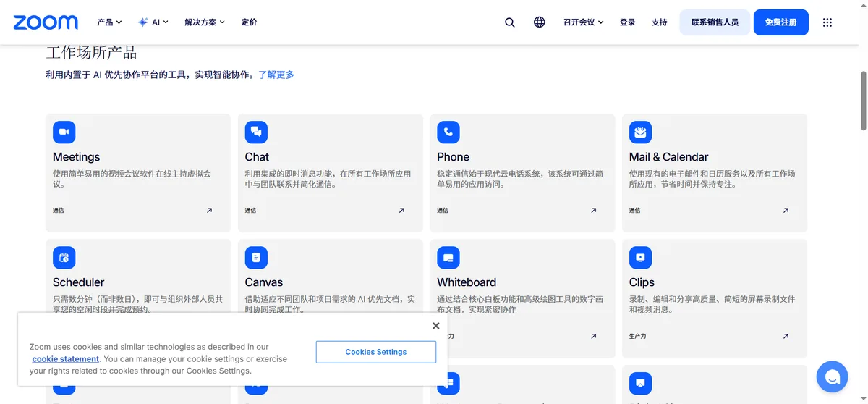Screen dimensions: 868x404
Task: Click 通信 tag on Mail & Calendar card
Action: [634, 211]
